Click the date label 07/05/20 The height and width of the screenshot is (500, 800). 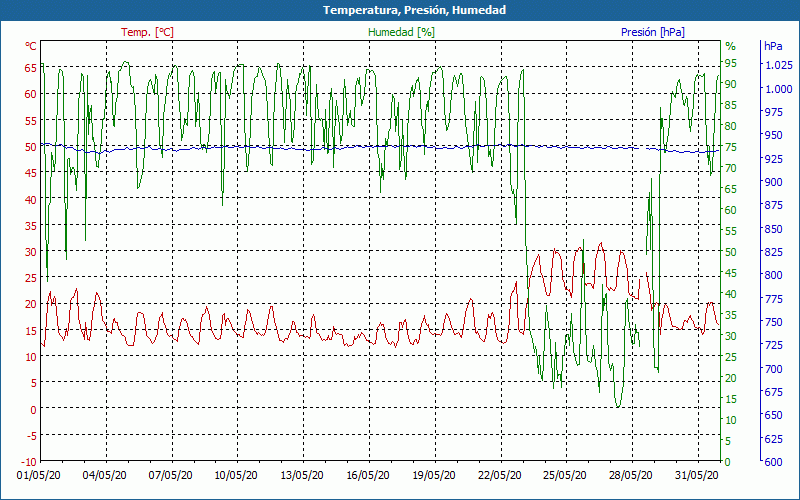[x=170, y=475]
